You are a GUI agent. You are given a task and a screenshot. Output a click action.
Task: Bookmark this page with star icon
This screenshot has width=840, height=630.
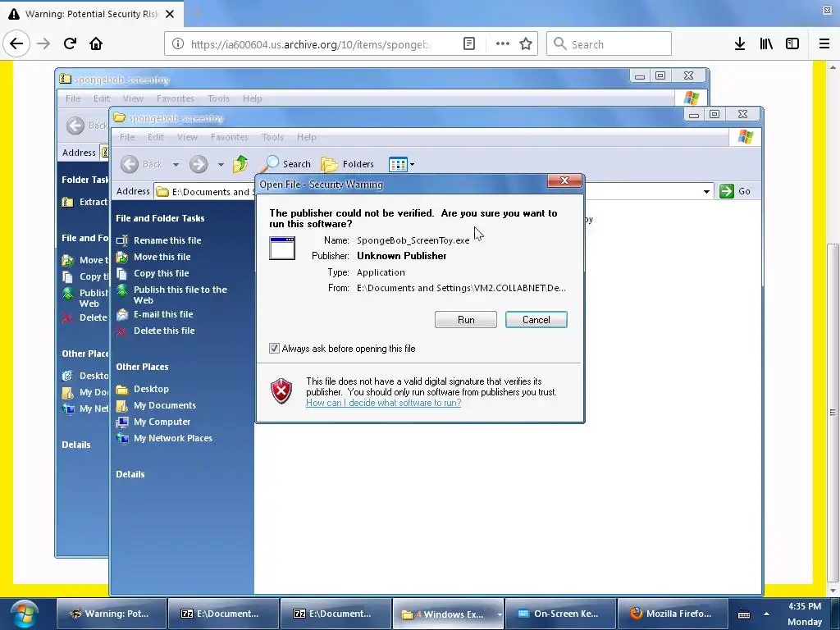point(526,44)
